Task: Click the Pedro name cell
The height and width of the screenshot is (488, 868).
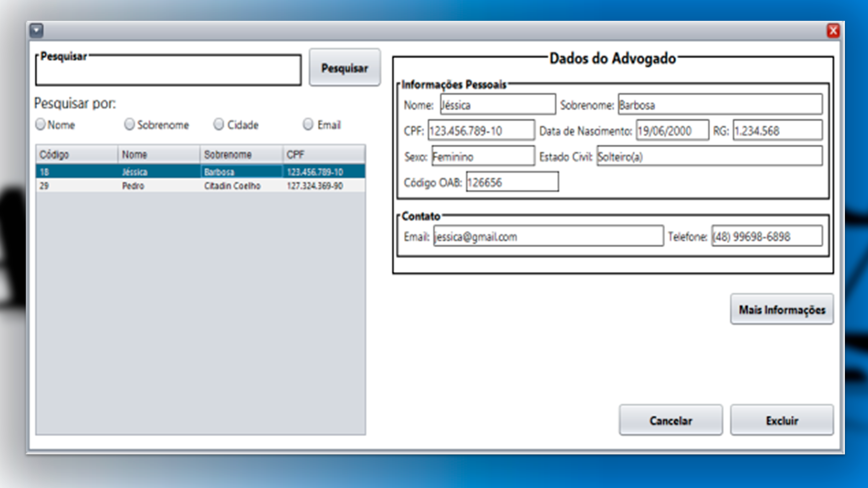Action: (x=159, y=186)
